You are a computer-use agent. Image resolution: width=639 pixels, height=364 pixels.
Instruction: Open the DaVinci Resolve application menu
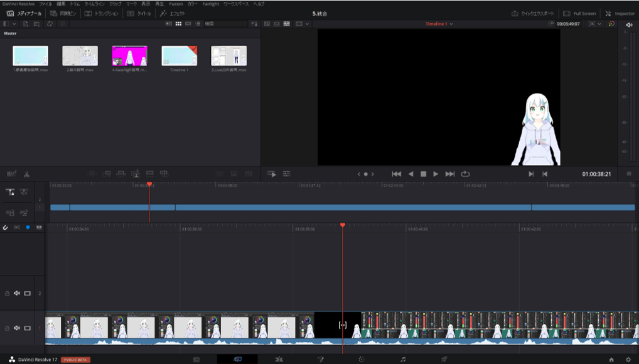tap(18, 4)
